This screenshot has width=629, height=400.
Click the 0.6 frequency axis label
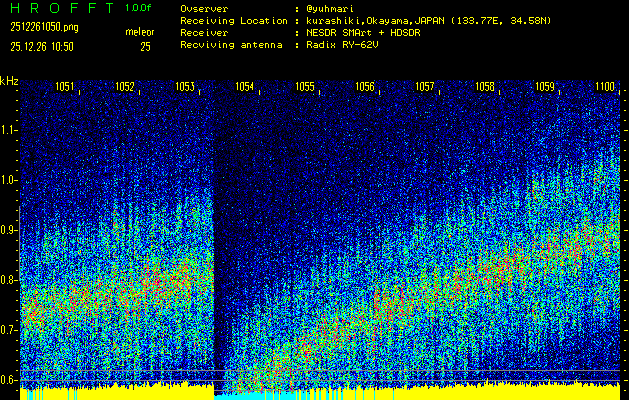(x=7, y=380)
